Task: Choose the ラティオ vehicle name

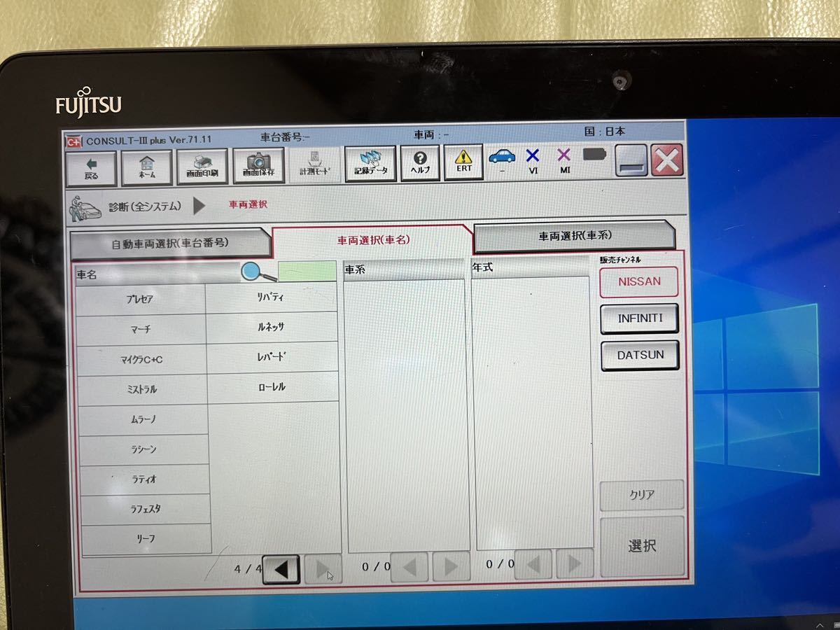Action: tap(144, 479)
